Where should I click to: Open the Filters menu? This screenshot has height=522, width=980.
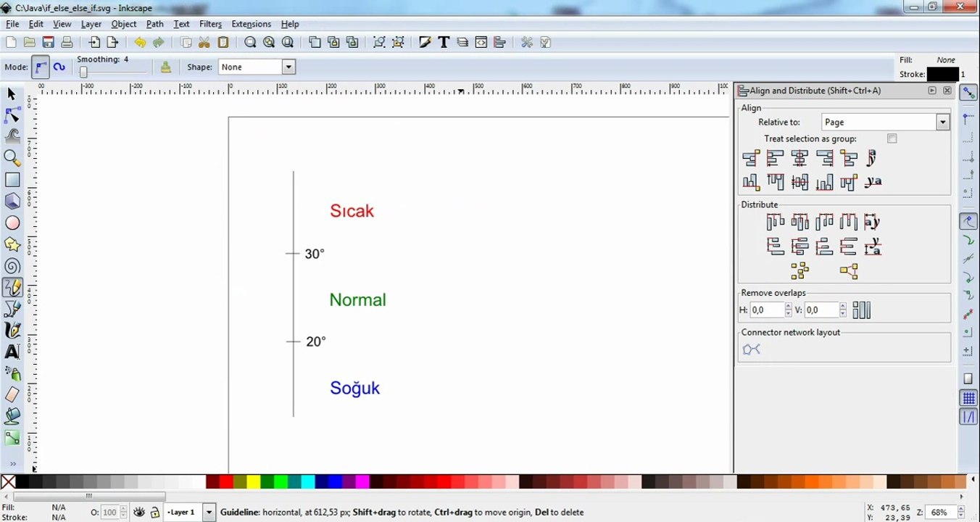210,24
